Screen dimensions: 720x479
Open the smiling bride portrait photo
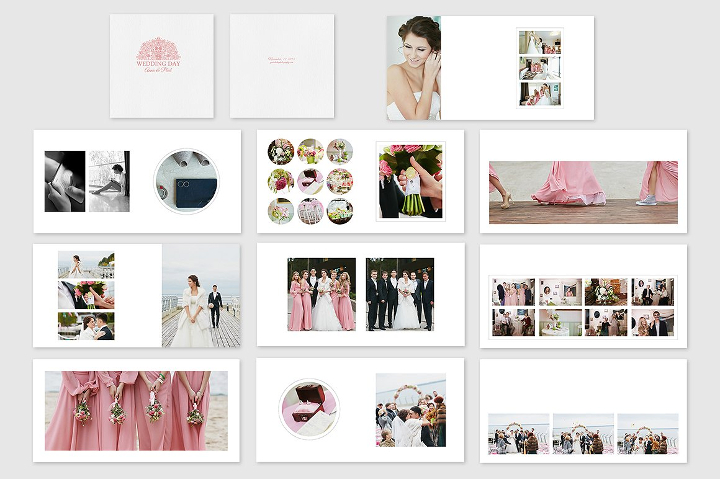pyautogui.click(x=414, y=68)
